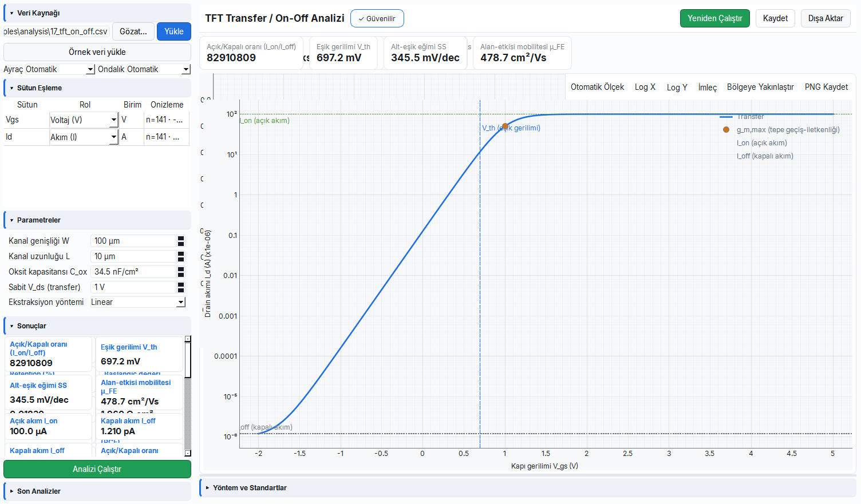Screen dimensions: 861x504
Task: Click Açık akım I_on result card
Action: (48, 426)
